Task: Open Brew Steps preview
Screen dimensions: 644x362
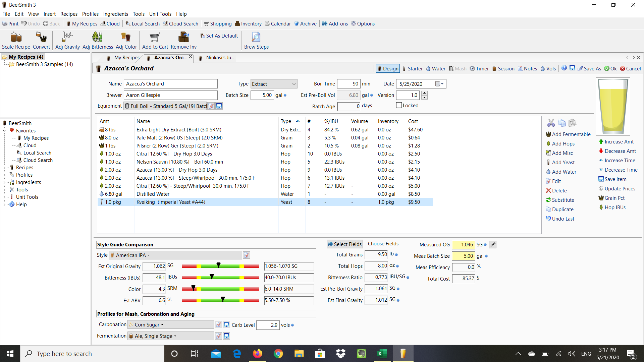Action: click(x=256, y=40)
